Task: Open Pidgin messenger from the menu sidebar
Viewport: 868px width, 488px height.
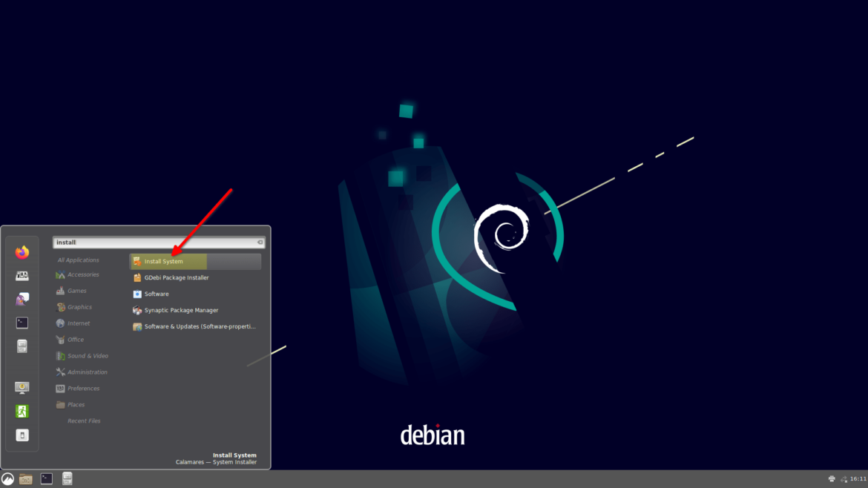Action: [x=22, y=298]
